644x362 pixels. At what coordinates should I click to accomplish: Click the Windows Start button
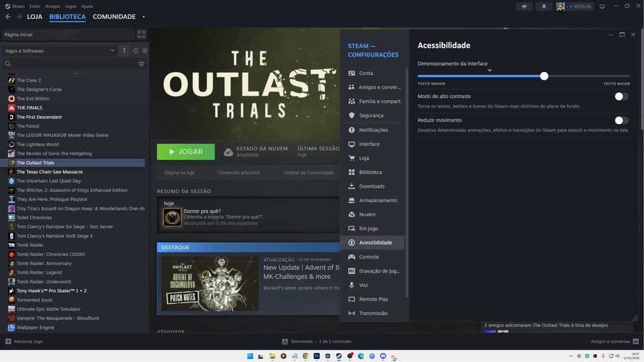coord(250,356)
